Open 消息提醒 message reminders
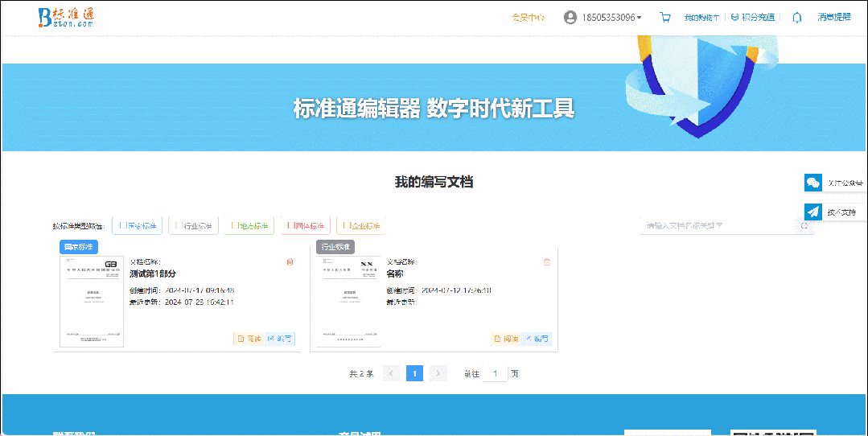The width and height of the screenshot is (868, 436). point(834,17)
